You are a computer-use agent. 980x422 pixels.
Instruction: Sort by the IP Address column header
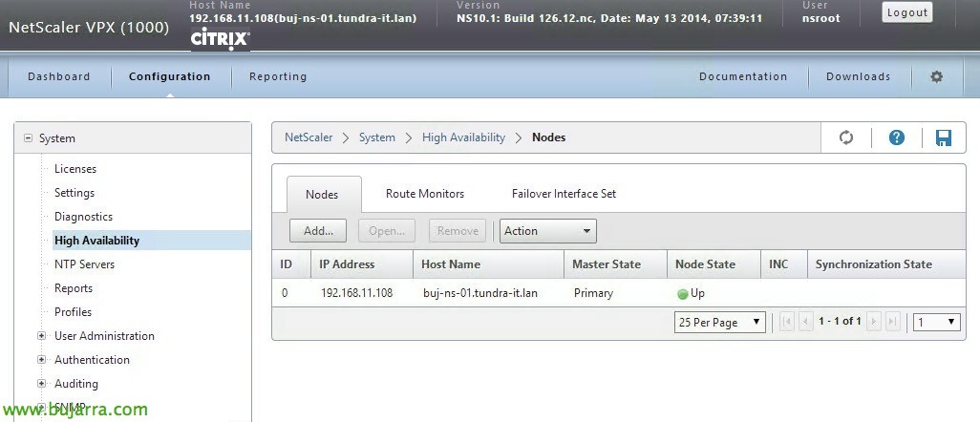(362, 264)
